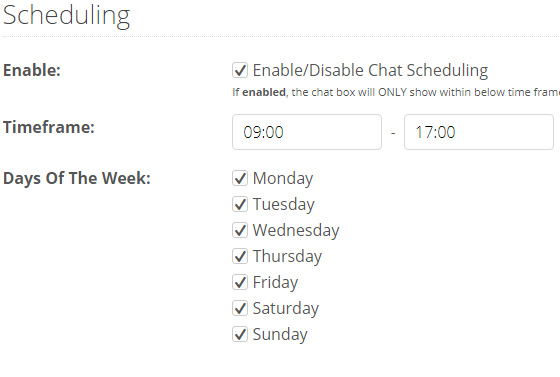Image resolution: width=560 pixels, height=377 pixels.
Task: Uncheck the Monday checkbox box
Action: (240, 178)
